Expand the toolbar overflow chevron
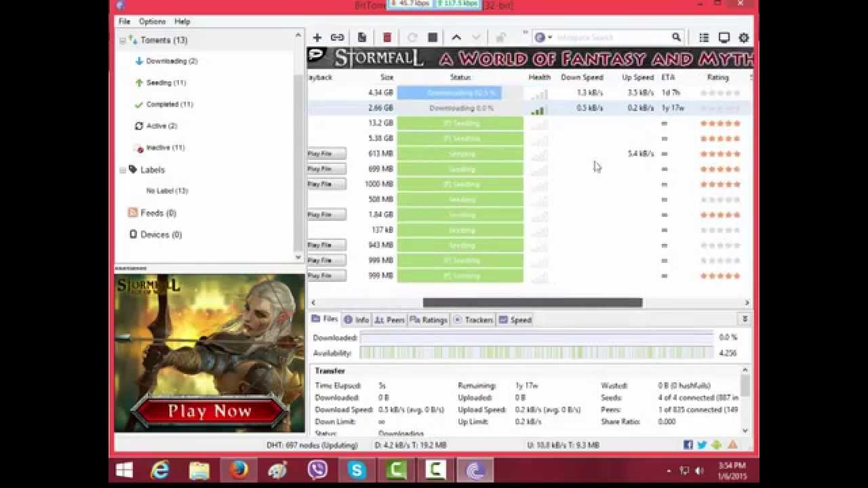The image size is (868, 488). [x=525, y=33]
